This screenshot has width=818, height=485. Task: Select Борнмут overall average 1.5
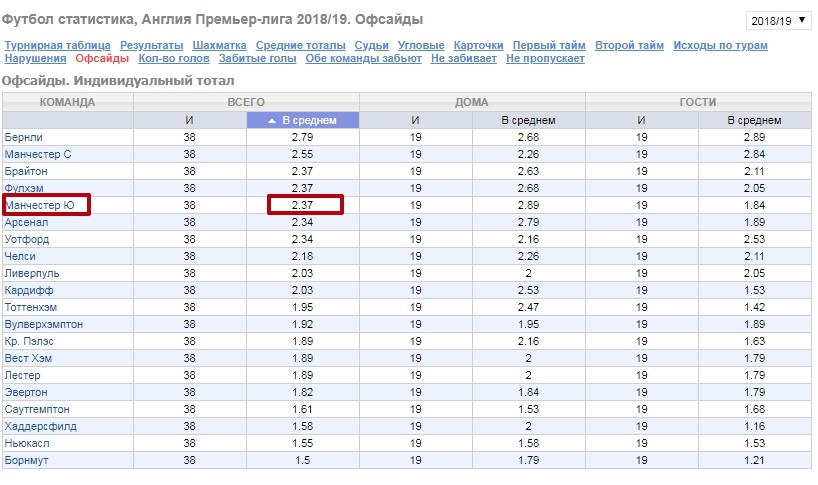(303, 460)
